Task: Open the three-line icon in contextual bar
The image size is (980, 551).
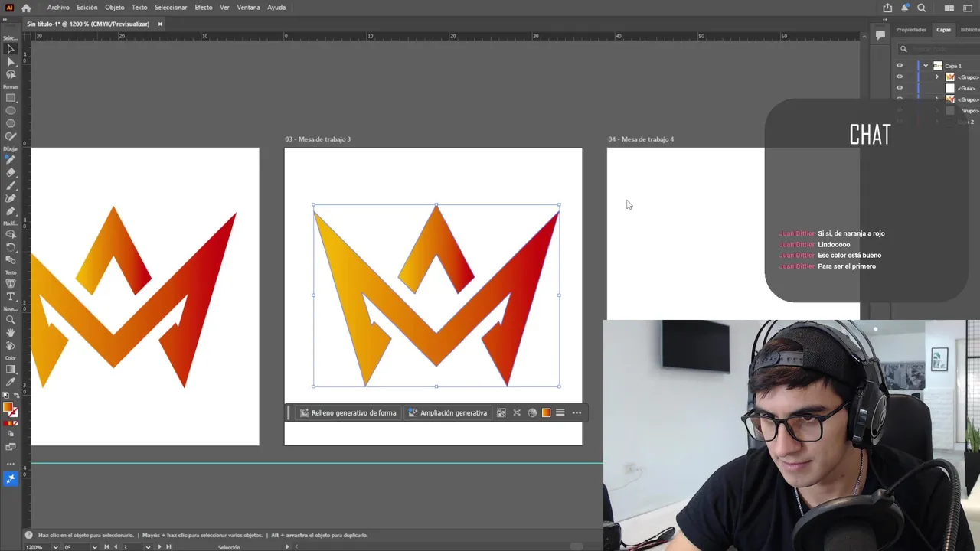Action: pyautogui.click(x=560, y=413)
